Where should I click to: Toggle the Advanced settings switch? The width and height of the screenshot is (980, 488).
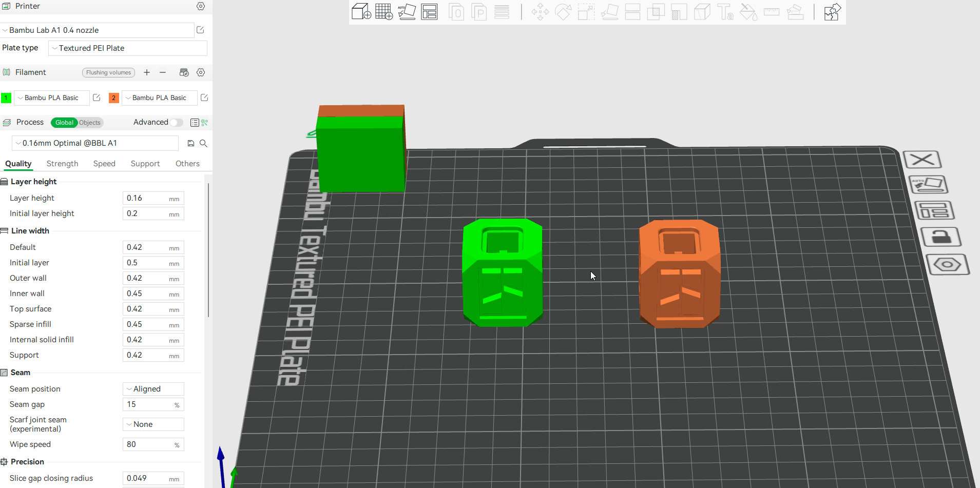pos(177,122)
